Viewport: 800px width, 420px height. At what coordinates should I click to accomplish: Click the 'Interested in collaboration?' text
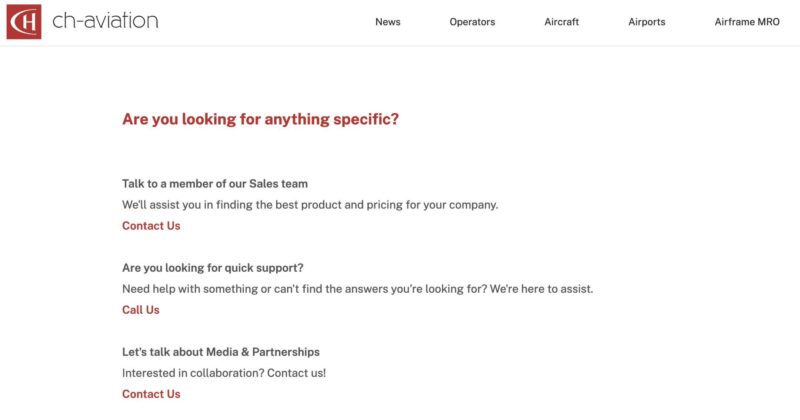188,373
